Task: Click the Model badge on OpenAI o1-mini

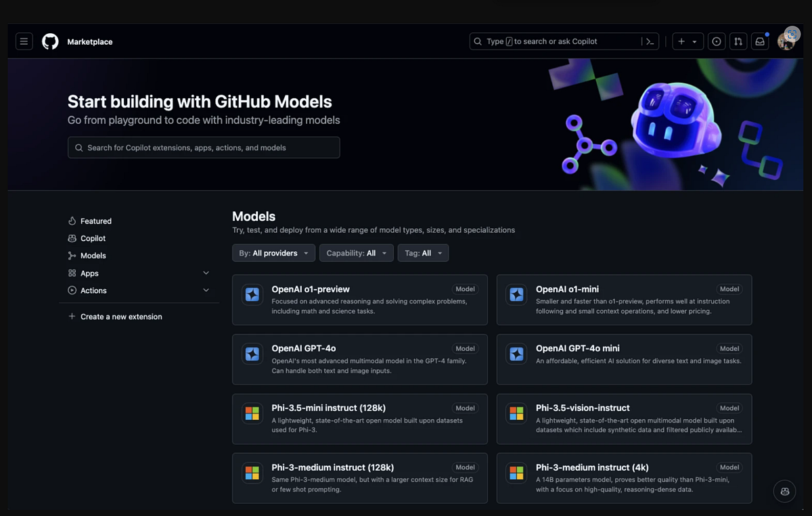Action: tap(729, 289)
